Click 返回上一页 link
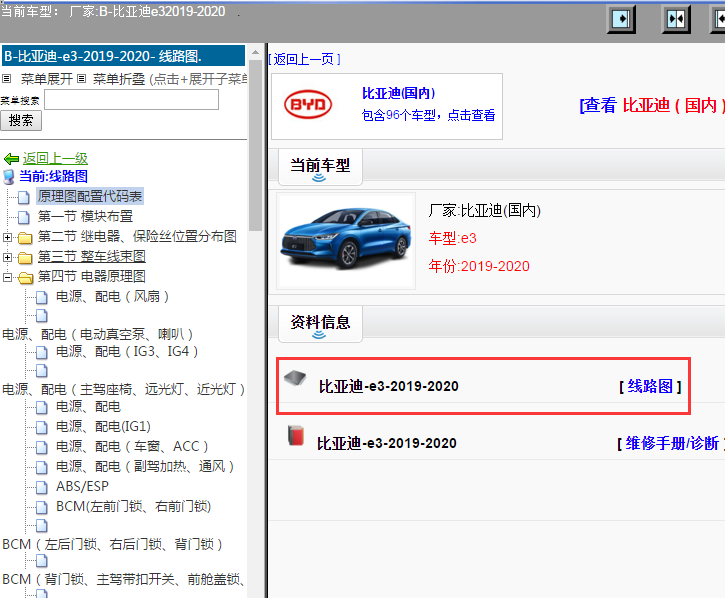 click(304, 59)
